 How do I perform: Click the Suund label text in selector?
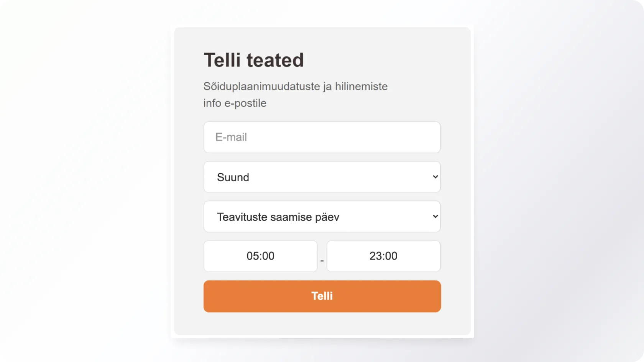point(233,177)
